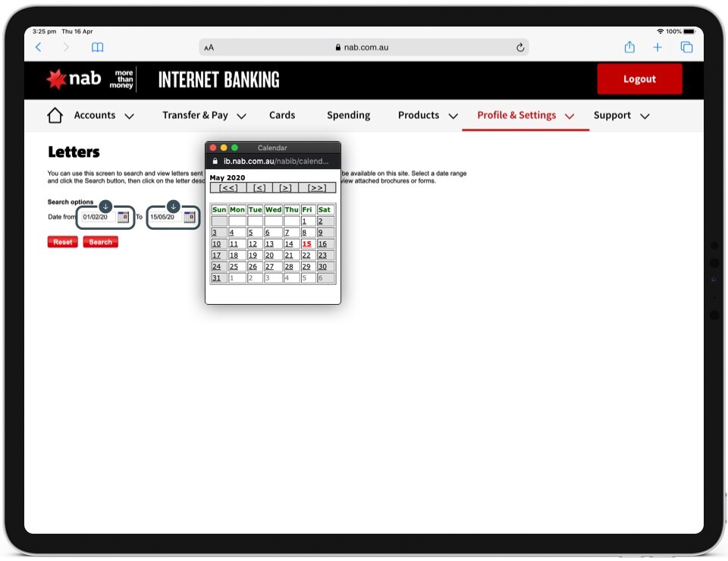Click the Reset button

pyautogui.click(x=62, y=242)
